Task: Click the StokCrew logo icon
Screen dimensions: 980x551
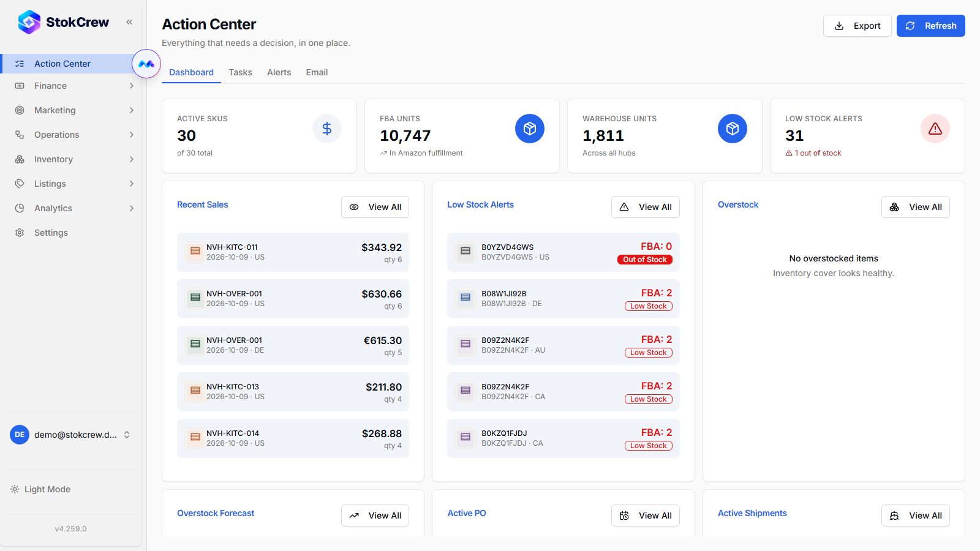Action: pyautogui.click(x=29, y=22)
